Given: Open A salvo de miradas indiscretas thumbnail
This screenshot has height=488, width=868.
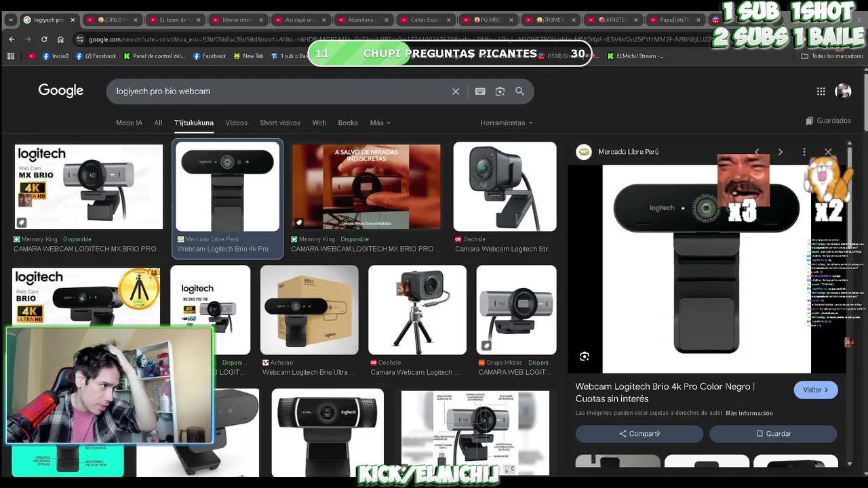Looking at the screenshot, I should tap(366, 186).
